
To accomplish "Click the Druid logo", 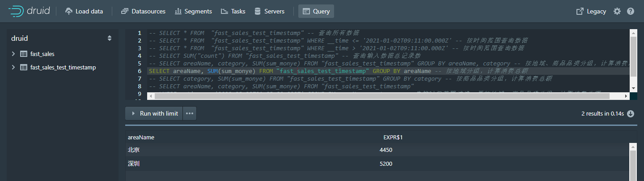I will [29, 11].
